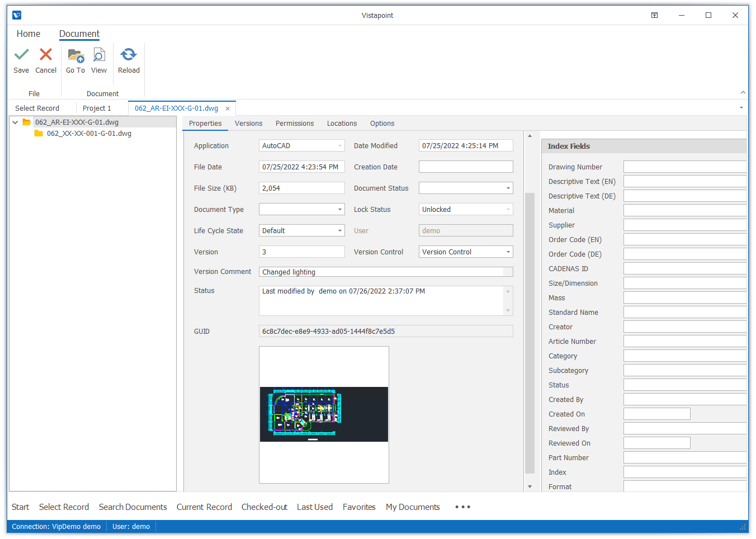This screenshot has height=539, width=756.
Task: Click the Cancel icon in the ribbon
Action: tap(45, 56)
